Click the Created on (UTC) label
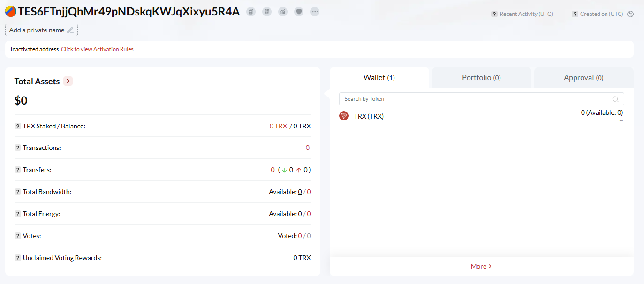The image size is (644, 284). pyautogui.click(x=602, y=14)
